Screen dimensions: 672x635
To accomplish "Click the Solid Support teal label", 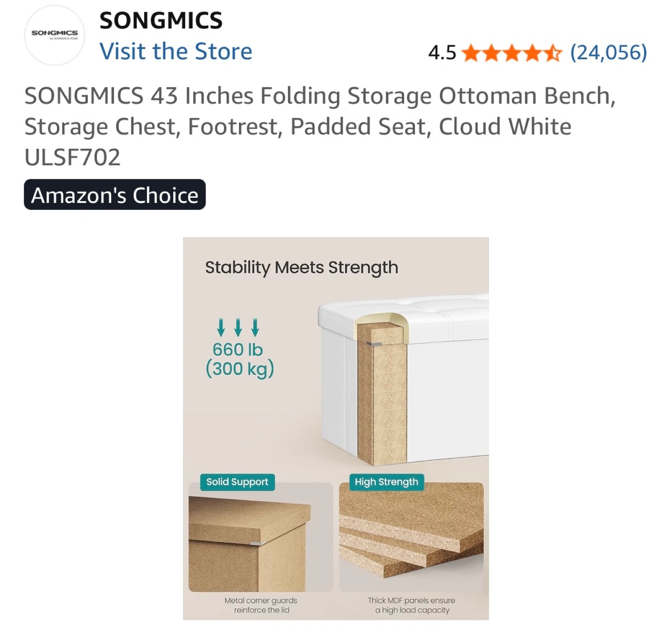I will [x=237, y=482].
